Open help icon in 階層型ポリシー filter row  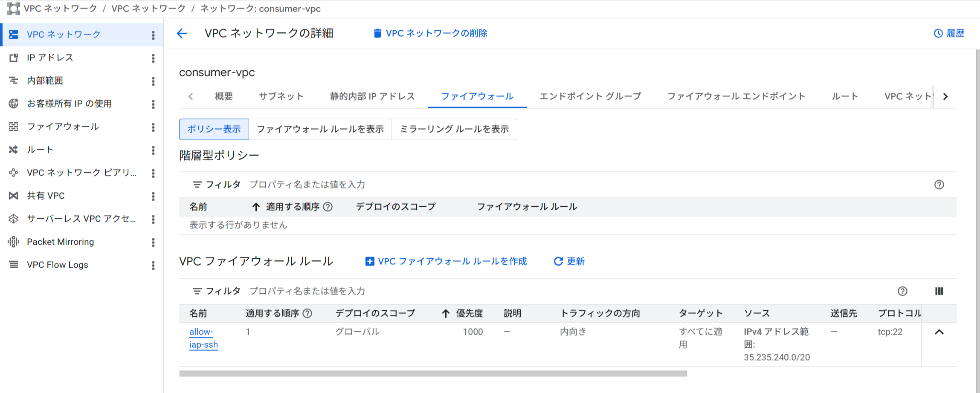[x=939, y=185]
